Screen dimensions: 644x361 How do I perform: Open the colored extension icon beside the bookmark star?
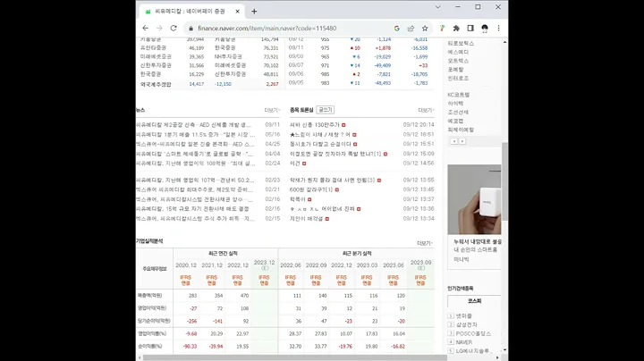pyautogui.click(x=442, y=29)
